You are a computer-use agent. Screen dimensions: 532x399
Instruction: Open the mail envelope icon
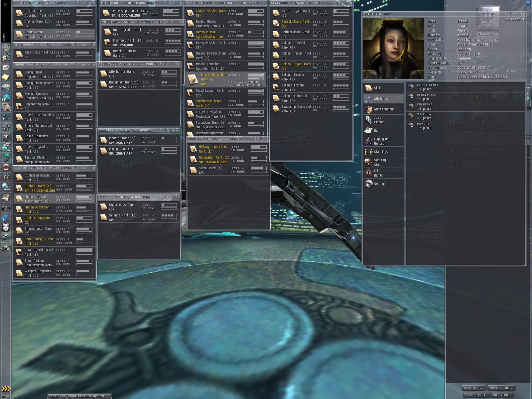pyautogui.click(x=6, y=67)
